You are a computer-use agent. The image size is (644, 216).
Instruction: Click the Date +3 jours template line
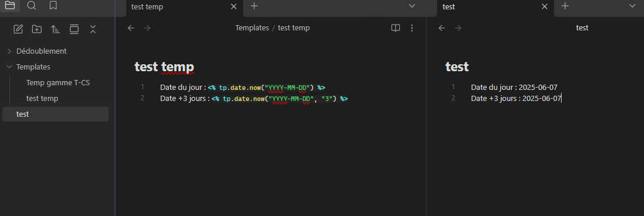click(254, 99)
